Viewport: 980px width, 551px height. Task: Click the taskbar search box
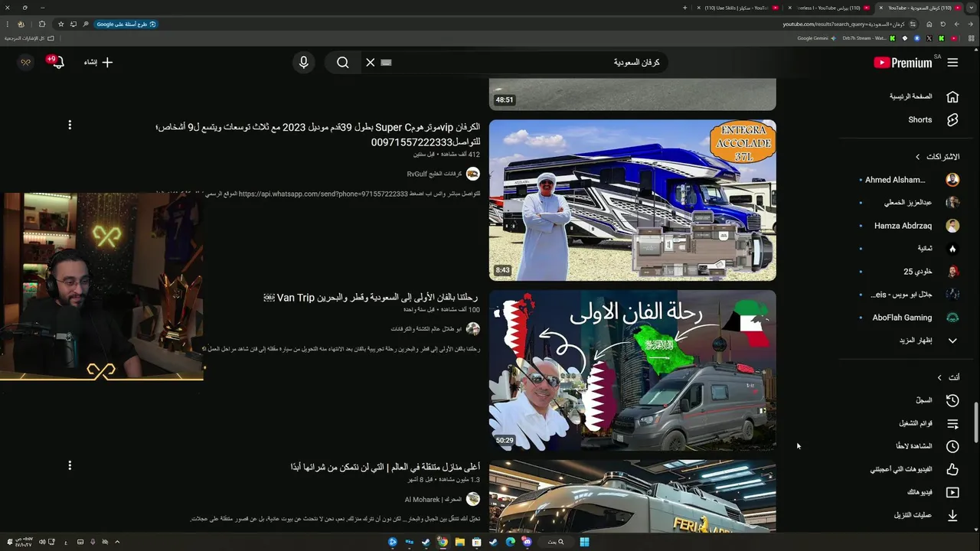pos(556,542)
